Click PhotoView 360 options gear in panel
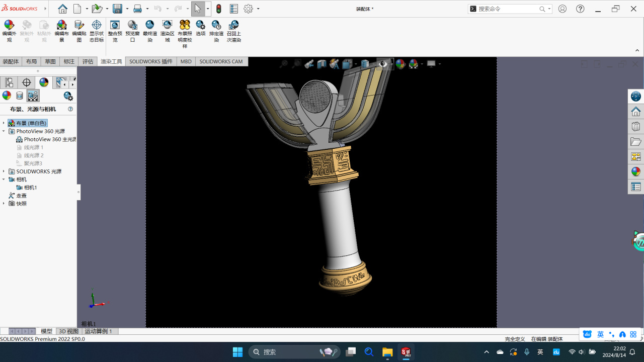This screenshot has height=362, width=644. [68, 96]
